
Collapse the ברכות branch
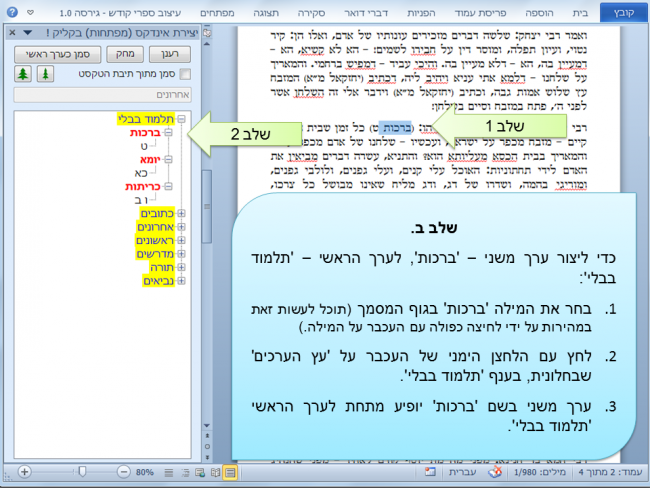(168, 133)
